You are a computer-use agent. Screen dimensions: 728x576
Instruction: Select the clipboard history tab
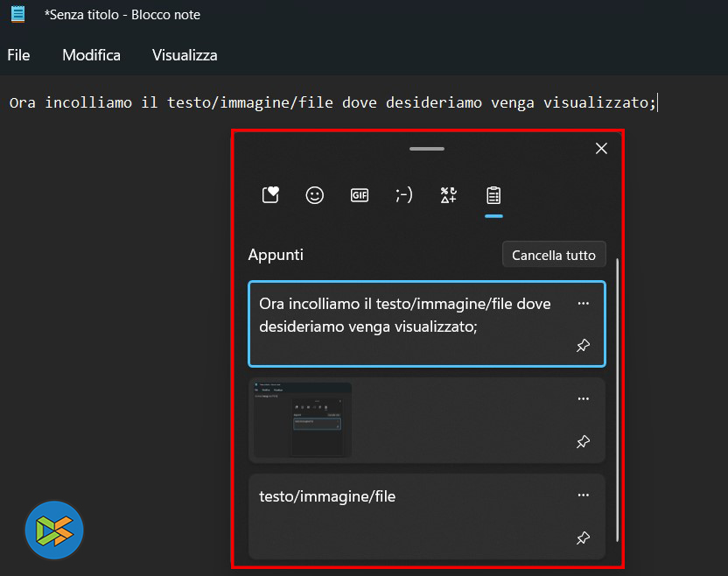tap(493, 195)
